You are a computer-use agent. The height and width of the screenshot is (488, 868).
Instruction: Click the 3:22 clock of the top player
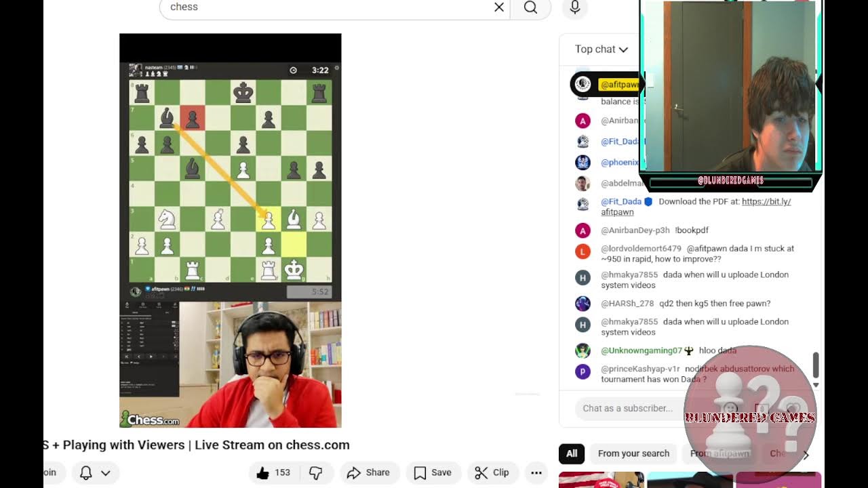coord(320,70)
